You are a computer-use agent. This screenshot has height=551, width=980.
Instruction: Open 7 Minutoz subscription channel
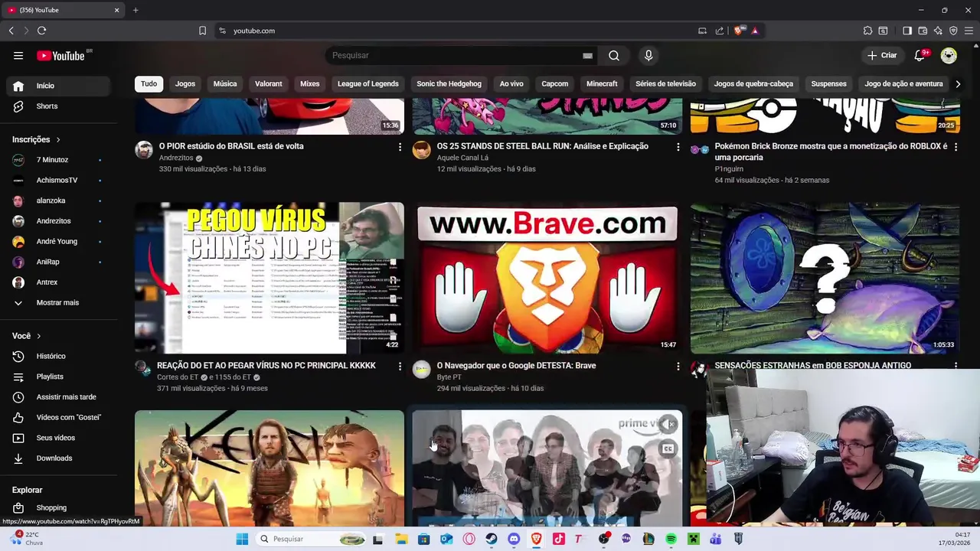[x=60, y=160]
